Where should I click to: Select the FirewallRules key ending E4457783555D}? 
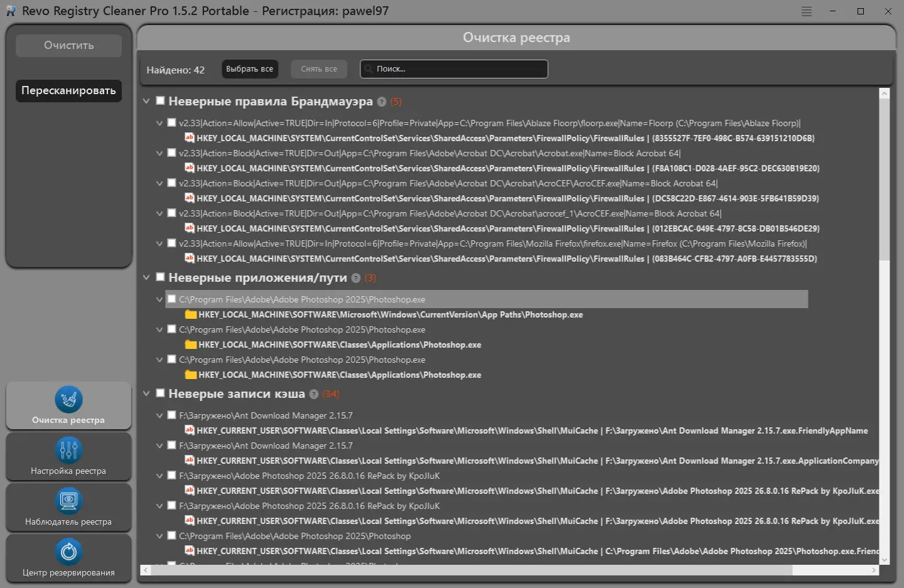click(507, 259)
